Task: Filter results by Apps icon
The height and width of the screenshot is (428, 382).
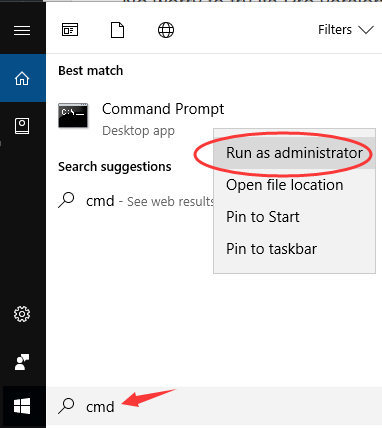Action: [70, 30]
